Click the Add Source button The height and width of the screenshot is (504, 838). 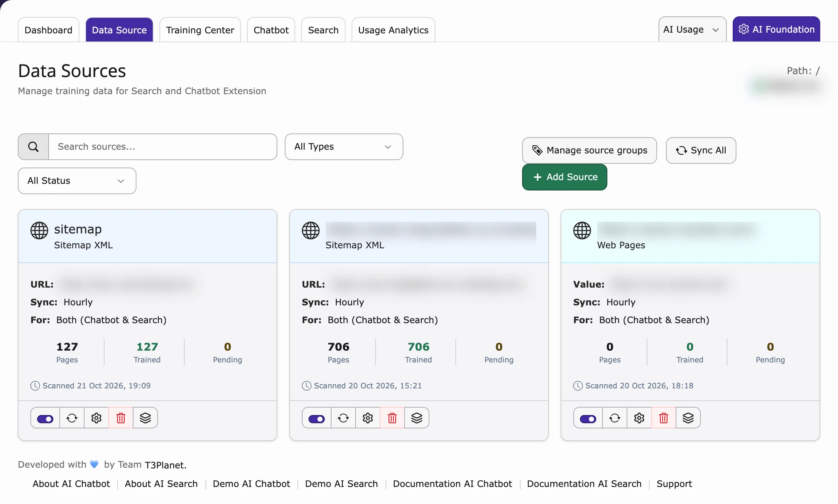tap(565, 177)
